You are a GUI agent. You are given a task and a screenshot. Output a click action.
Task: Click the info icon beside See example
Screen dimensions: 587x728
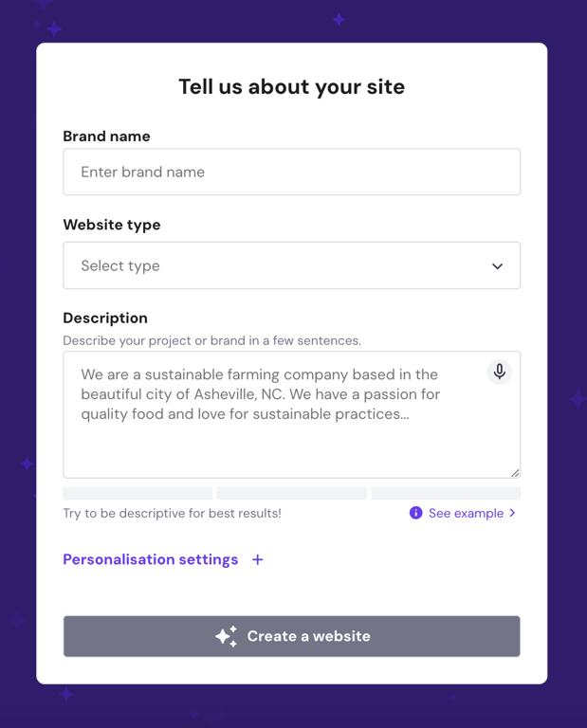point(415,513)
